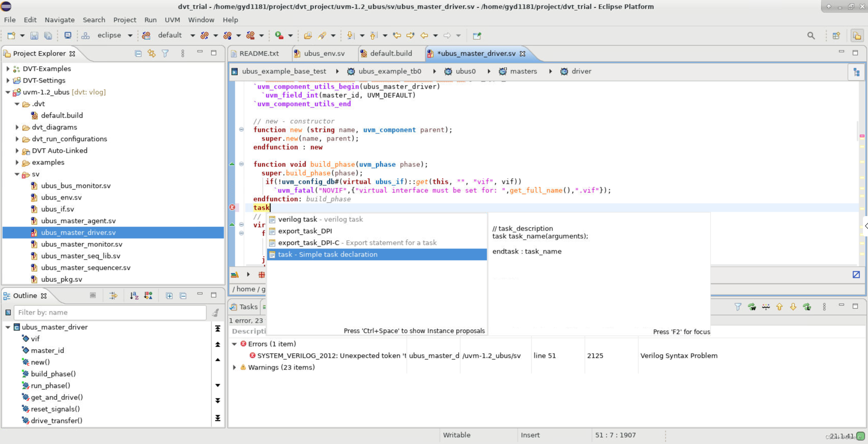Switch to ubus_env.sv tab
Image resolution: width=868 pixels, height=444 pixels.
pos(324,53)
